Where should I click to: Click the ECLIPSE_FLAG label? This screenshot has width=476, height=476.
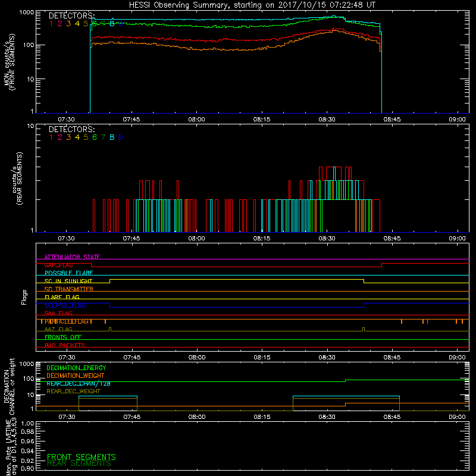pos(65,305)
